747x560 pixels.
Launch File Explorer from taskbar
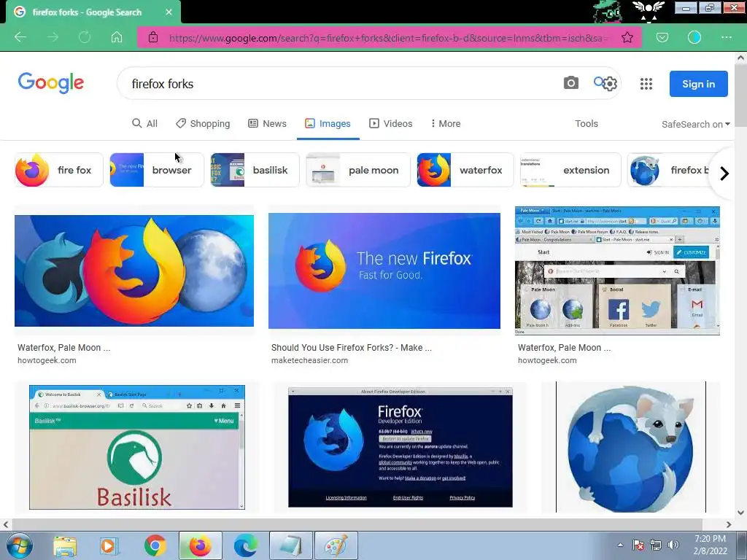tap(65, 546)
